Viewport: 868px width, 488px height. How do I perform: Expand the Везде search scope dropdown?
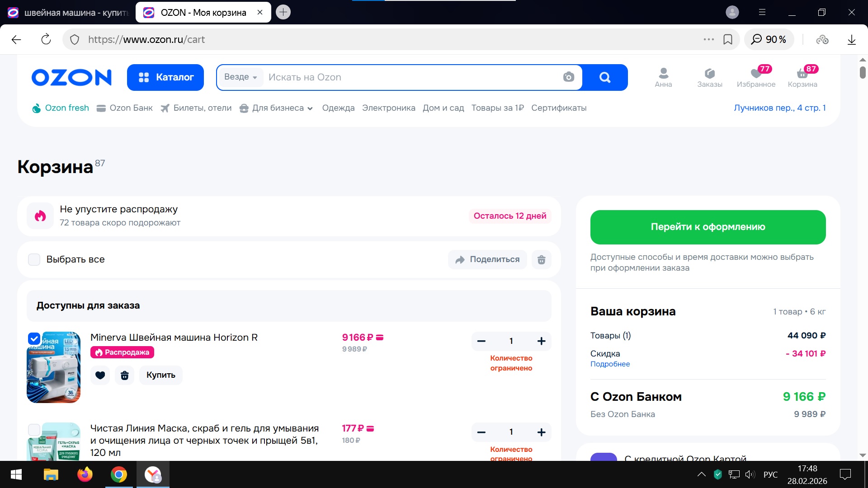pyautogui.click(x=241, y=77)
